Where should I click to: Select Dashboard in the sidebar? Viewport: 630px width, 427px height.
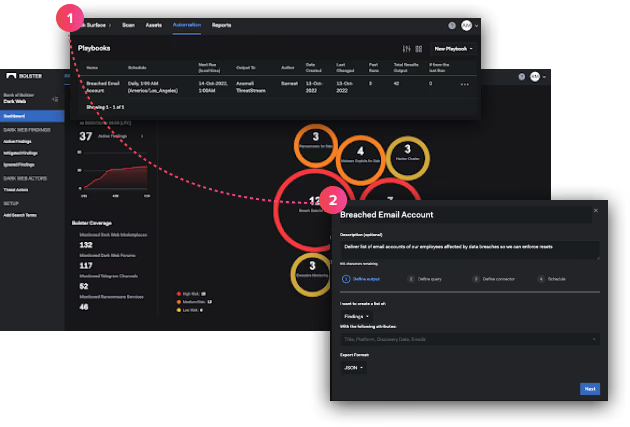(32, 116)
